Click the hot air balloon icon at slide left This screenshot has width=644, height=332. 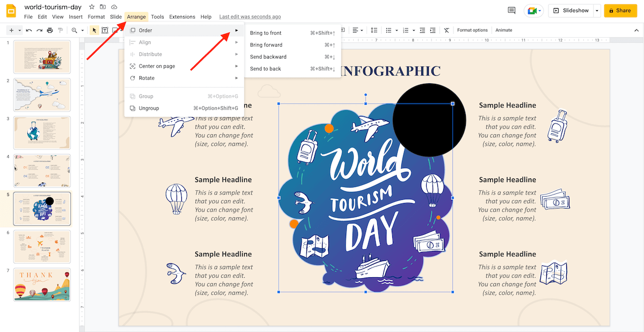177,199
